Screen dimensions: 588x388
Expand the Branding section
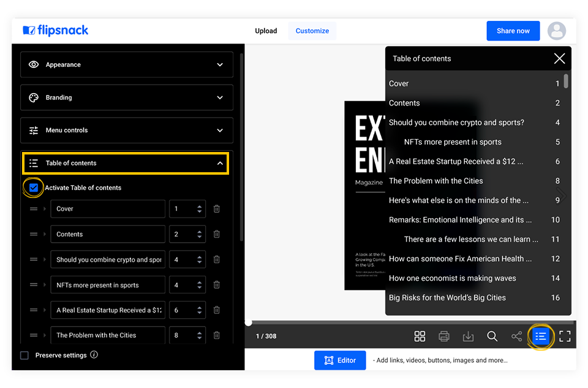pyautogui.click(x=127, y=97)
